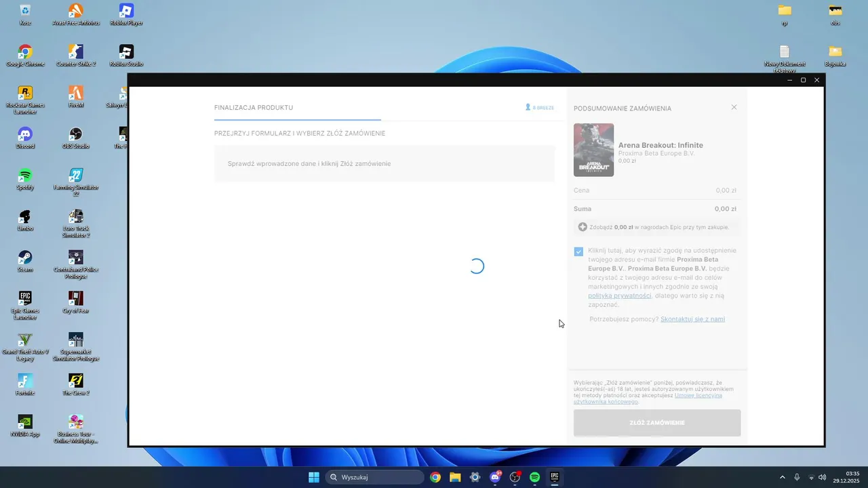Minimize the Epic Games checkout window
The width and height of the screenshot is (868, 488).
point(789,80)
